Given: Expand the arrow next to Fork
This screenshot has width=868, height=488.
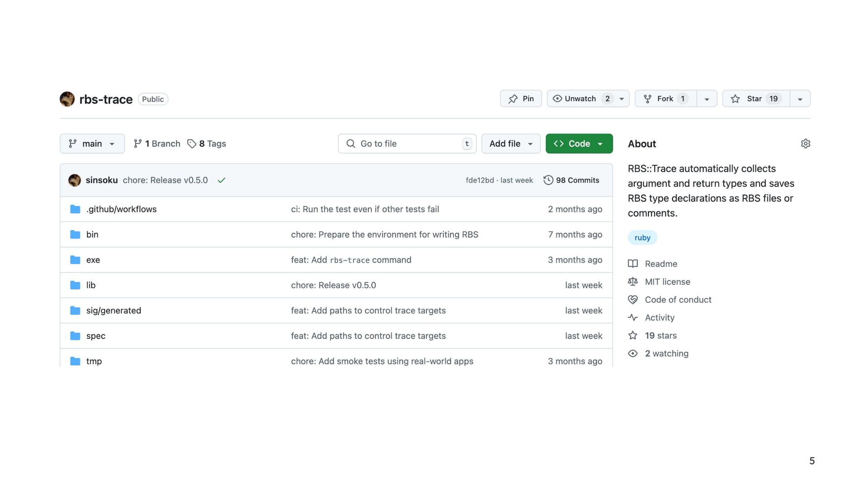Looking at the screenshot, I should pos(707,99).
